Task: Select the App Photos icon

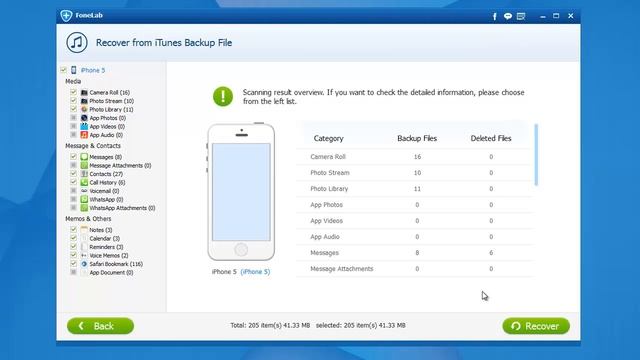Action: pyautogui.click(x=84, y=118)
